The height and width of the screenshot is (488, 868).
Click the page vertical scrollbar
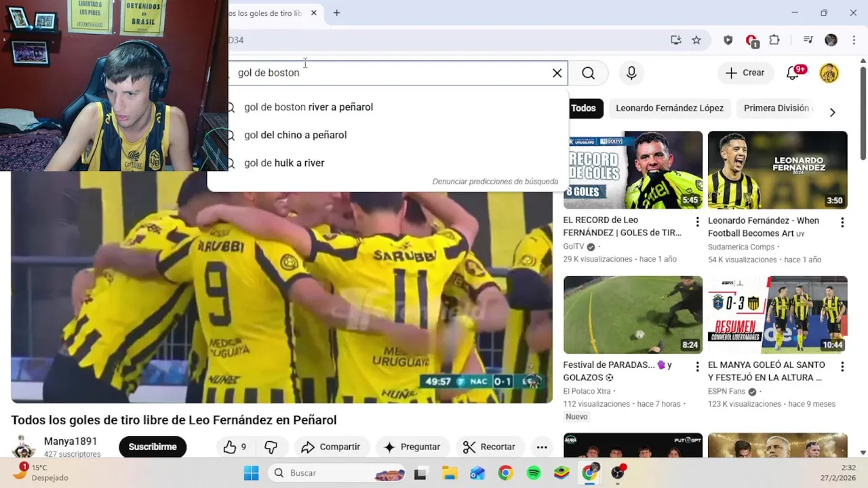(x=863, y=113)
